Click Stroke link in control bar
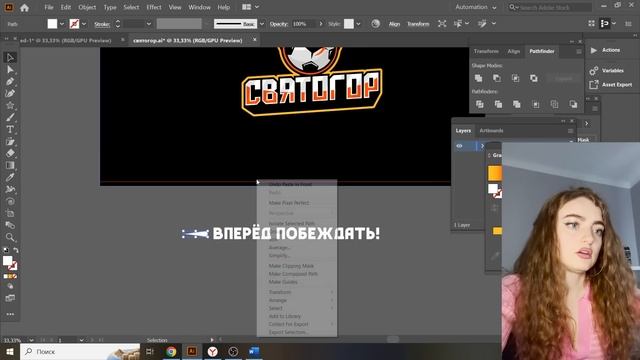The width and height of the screenshot is (640, 360). [x=102, y=24]
